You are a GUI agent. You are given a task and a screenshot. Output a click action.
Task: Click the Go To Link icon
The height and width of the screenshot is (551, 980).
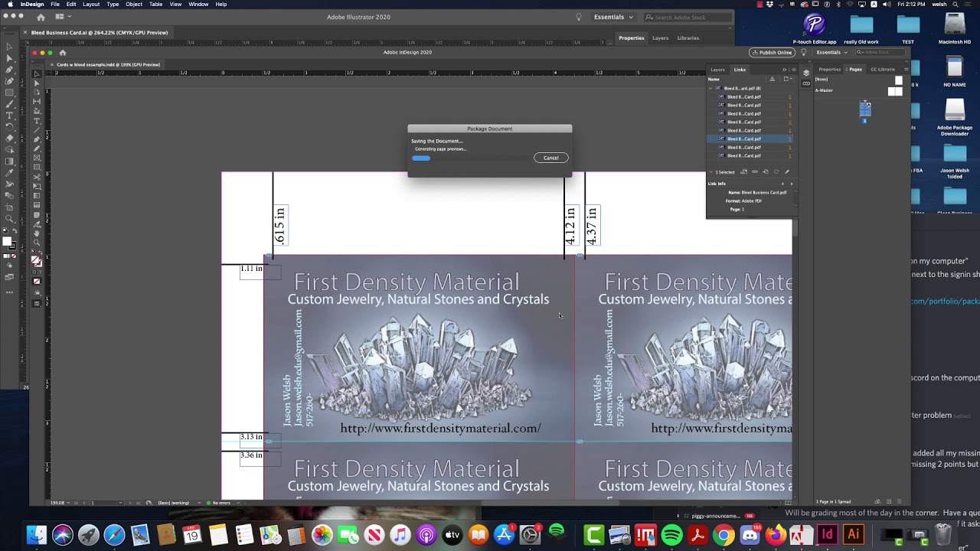[766, 171]
